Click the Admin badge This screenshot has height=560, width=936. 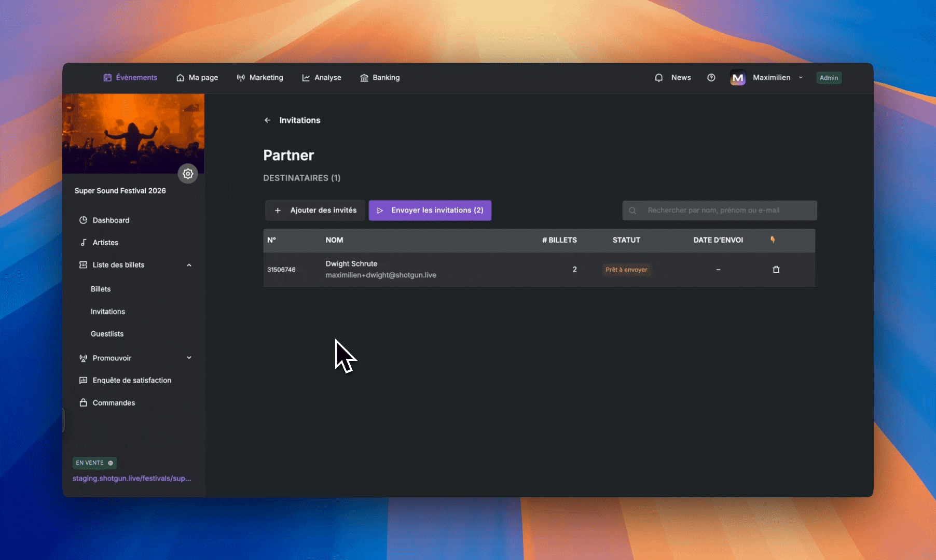[829, 78]
